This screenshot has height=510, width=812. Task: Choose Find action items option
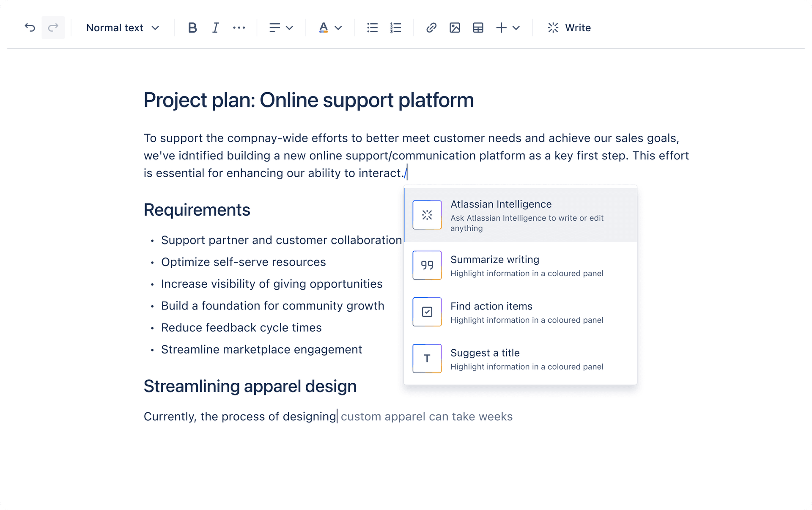tap(521, 312)
